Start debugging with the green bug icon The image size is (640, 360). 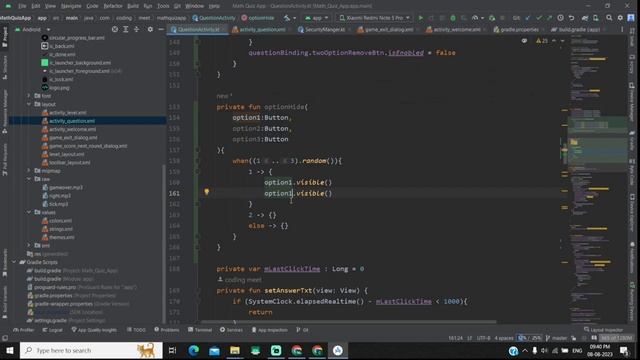[453, 18]
